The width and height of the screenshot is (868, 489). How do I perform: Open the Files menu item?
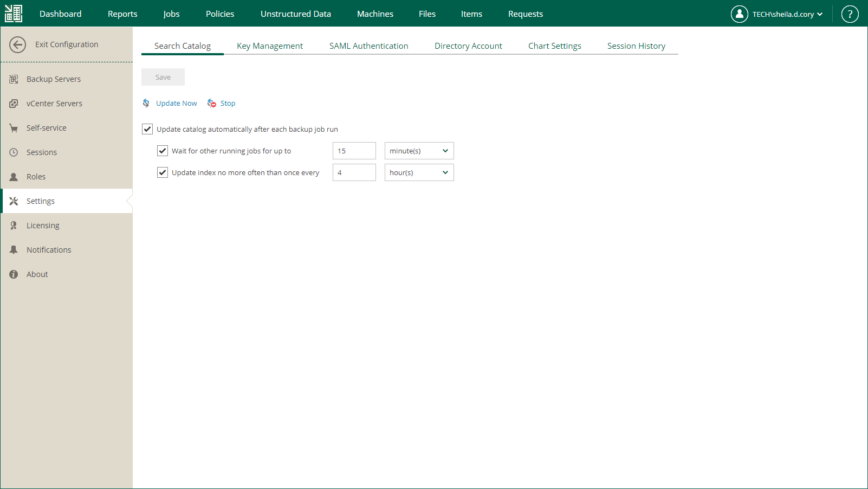click(427, 14)
